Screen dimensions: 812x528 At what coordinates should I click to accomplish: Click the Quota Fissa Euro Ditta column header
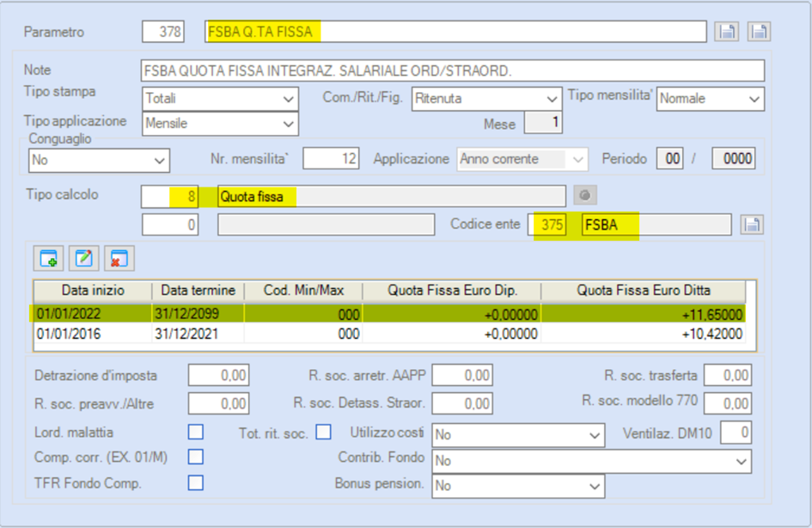click(x=644, y=291)
